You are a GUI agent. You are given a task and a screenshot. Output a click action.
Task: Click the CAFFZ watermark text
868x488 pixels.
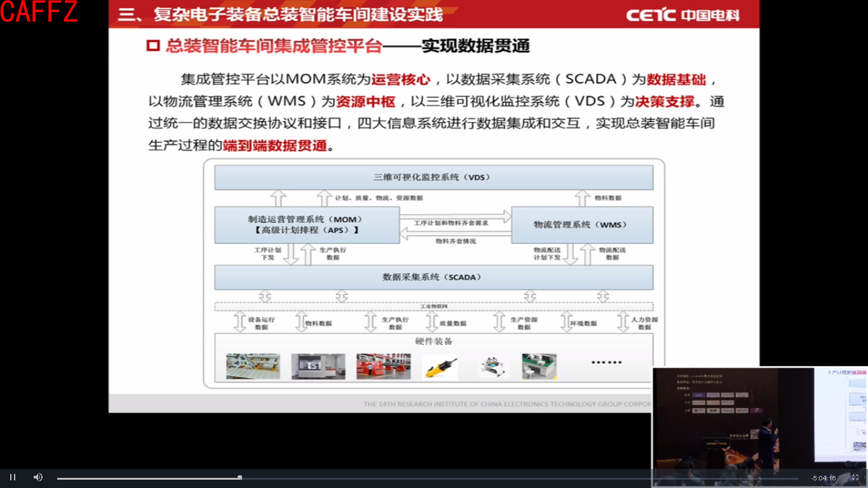[x=39, y=11]
